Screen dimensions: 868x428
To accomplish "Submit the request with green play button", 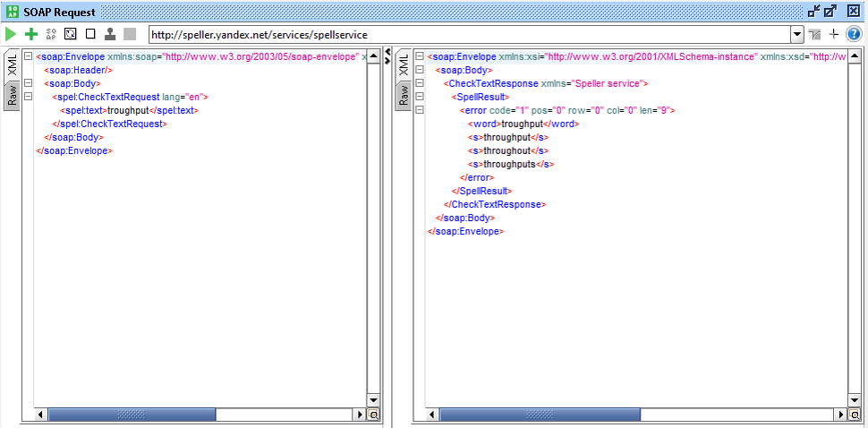I will coord(11,34).
